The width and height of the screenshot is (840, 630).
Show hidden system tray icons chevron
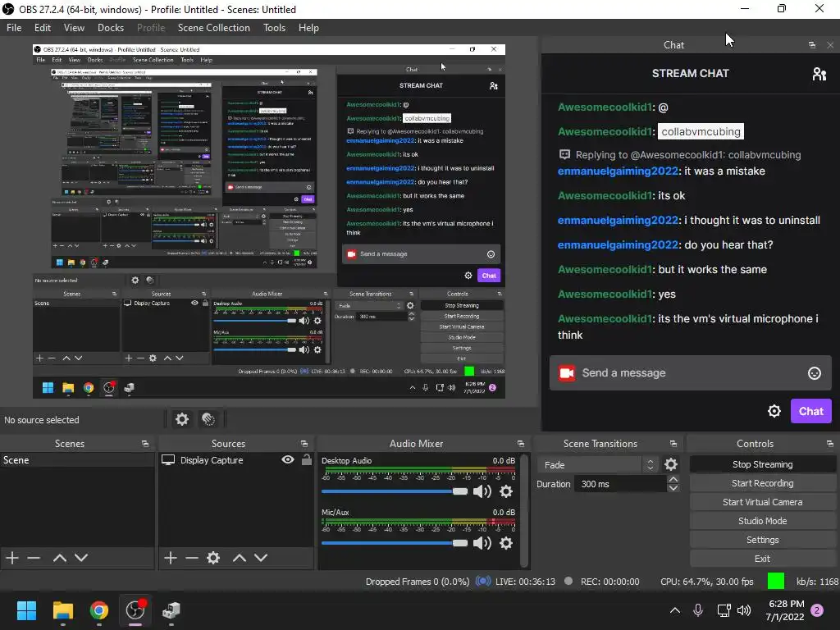[675, 609]
